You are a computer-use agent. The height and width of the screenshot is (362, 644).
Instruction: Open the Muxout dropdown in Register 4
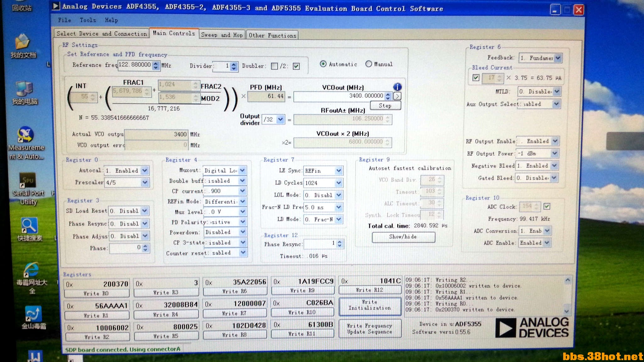click(225, 170)
